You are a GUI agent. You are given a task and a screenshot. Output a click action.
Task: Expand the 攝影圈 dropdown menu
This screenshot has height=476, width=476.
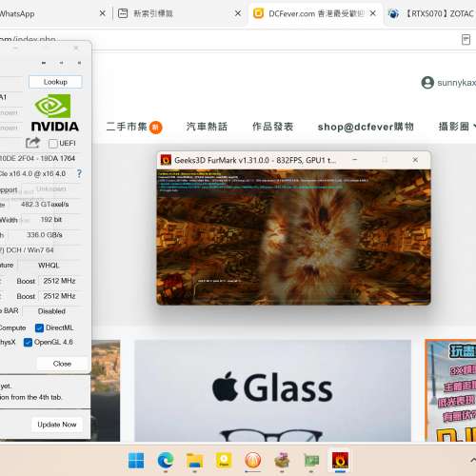[x=457, y=127]
